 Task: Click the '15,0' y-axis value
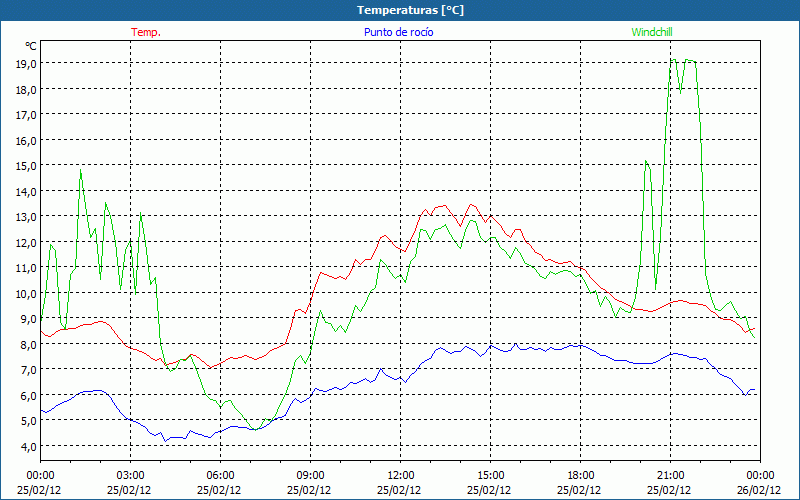coord(26,166)
